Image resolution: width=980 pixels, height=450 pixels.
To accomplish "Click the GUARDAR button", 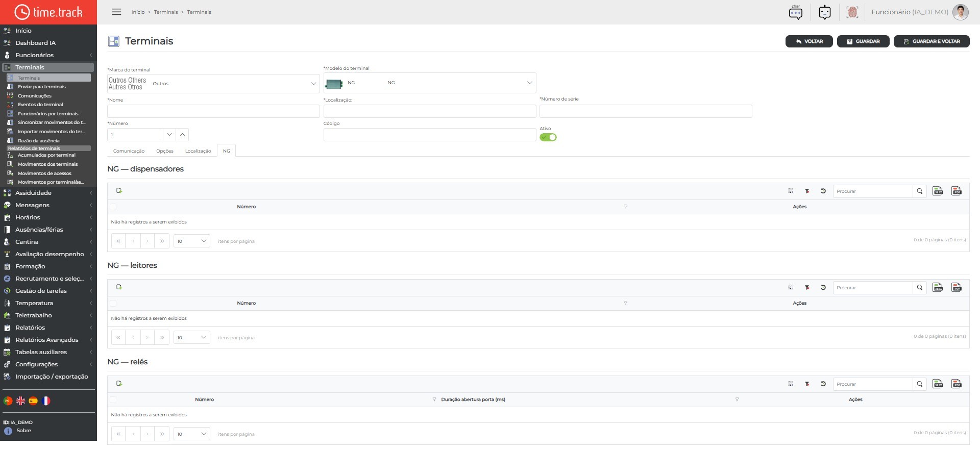I will pos(863,41).
